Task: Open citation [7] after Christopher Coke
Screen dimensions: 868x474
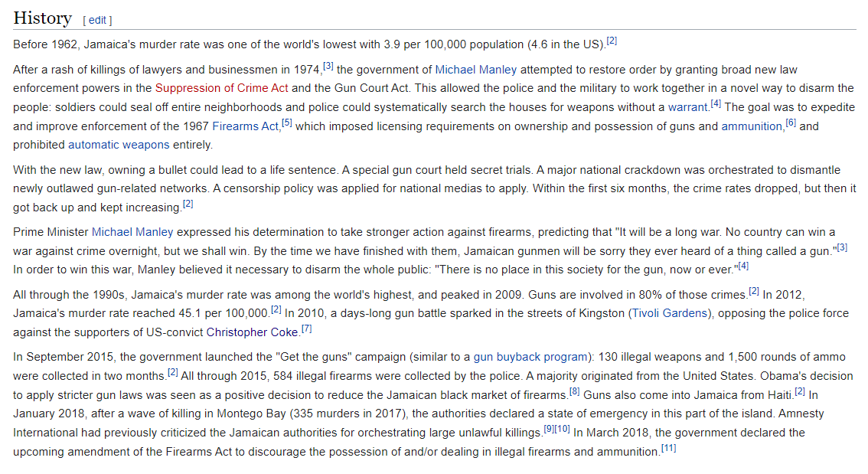Action: point(307,329)
